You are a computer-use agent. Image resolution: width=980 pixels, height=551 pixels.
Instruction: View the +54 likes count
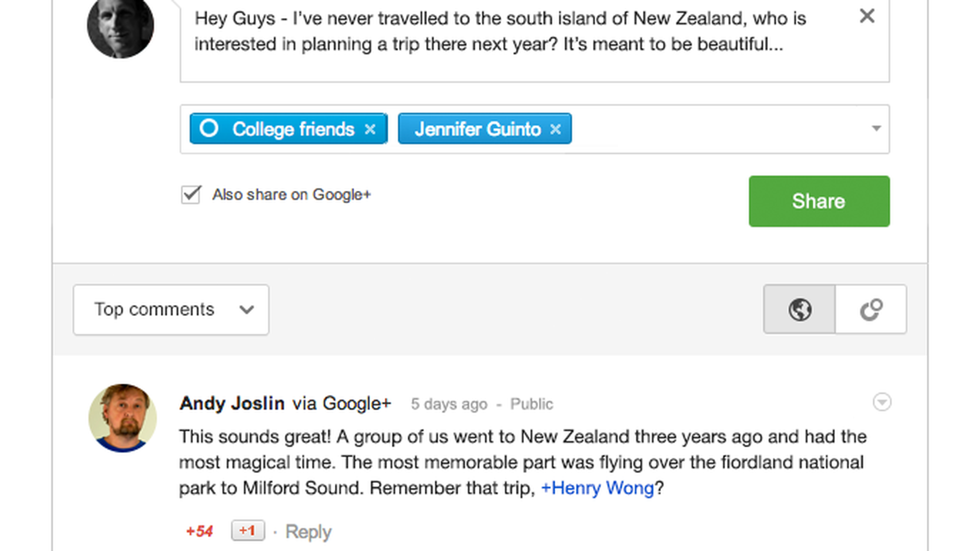pos(199,531)
